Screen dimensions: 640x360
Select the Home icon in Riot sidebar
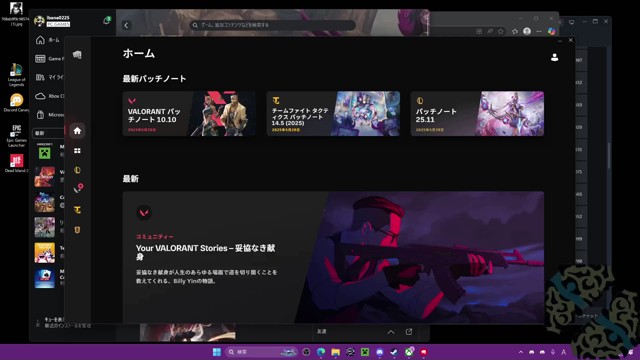(77, 131)
